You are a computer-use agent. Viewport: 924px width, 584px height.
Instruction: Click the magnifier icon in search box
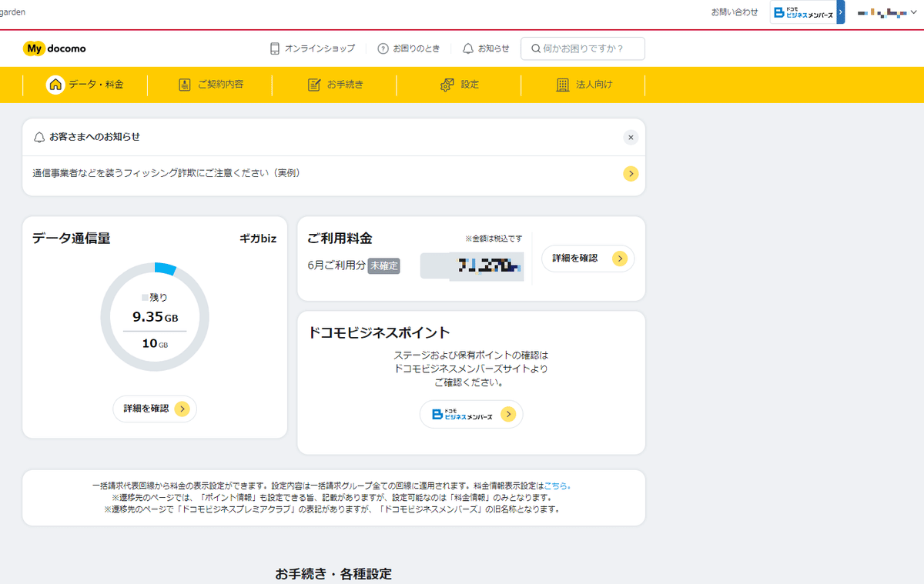tap(535, 48)
